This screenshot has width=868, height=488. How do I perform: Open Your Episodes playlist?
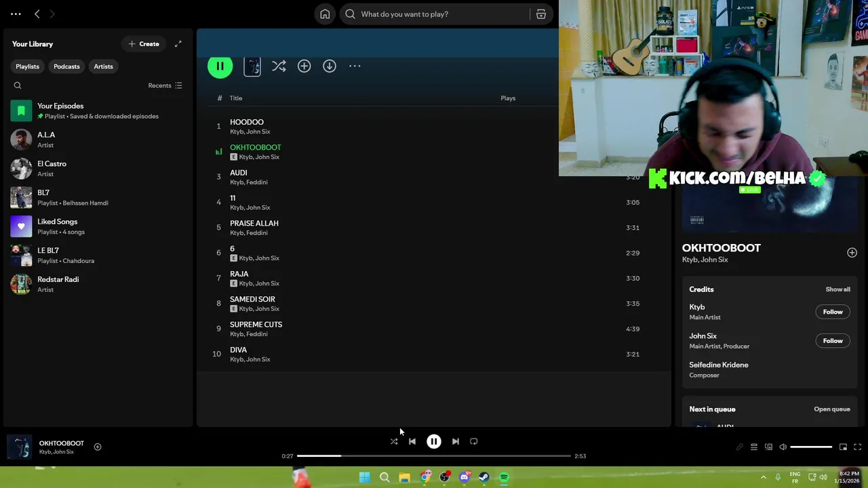point(98,110)
